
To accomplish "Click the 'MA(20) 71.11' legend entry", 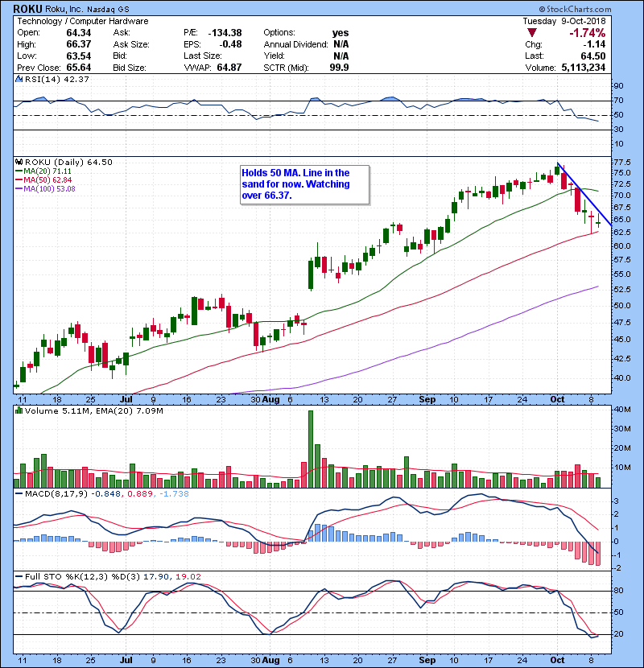I will click(47, 171).
